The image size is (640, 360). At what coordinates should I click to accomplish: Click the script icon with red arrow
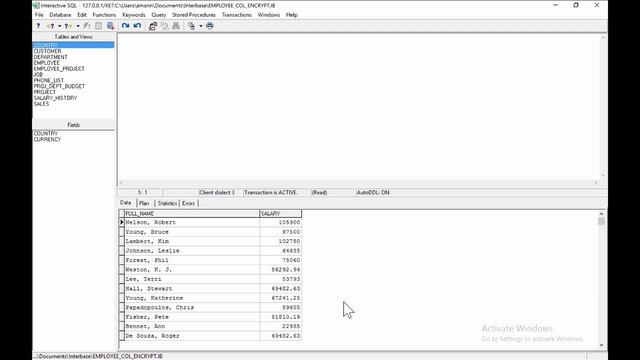pos(110,26)
